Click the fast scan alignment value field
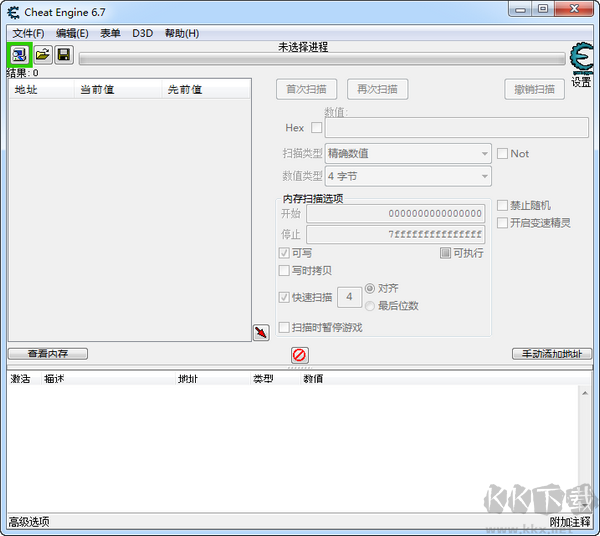 [349, 297]
